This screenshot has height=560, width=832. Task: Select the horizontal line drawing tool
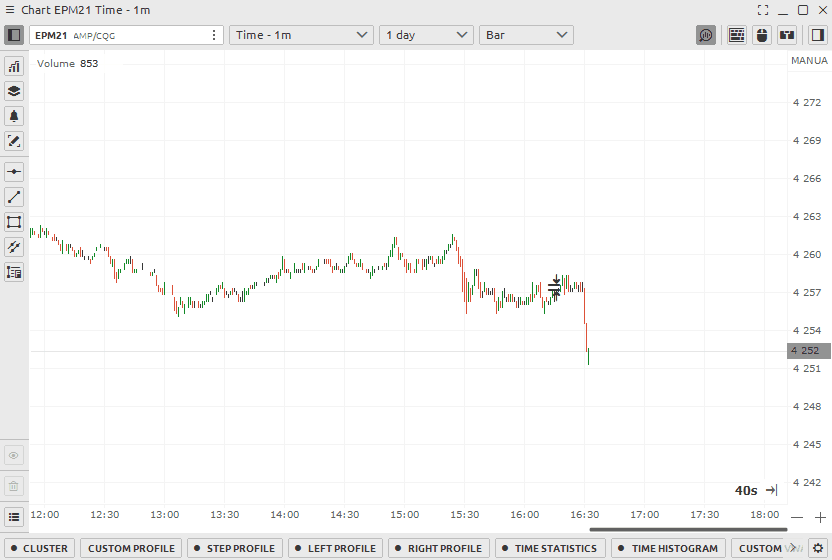(x=14, y=172)
